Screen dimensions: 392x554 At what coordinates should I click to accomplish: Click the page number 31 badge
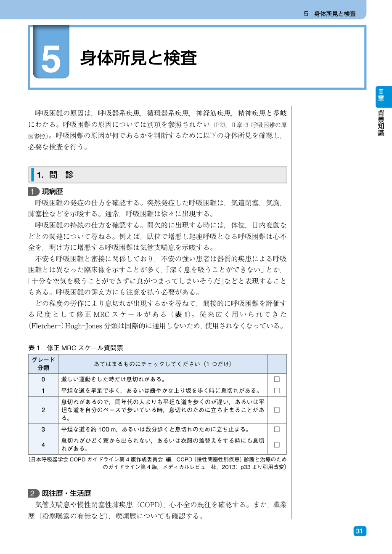(359, 531)
